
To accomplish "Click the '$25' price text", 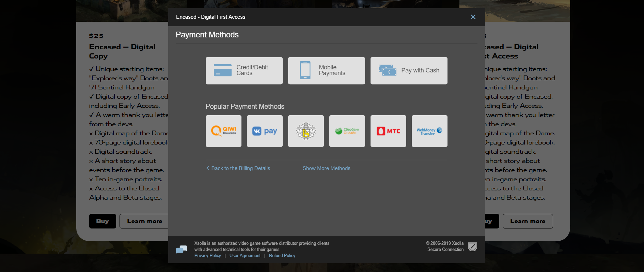I will click(x=96, y=36).
